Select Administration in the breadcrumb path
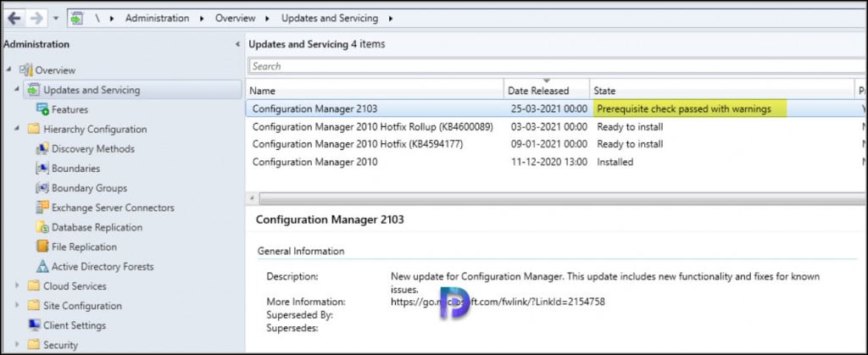The image size is (868, 355). point(157,19)
